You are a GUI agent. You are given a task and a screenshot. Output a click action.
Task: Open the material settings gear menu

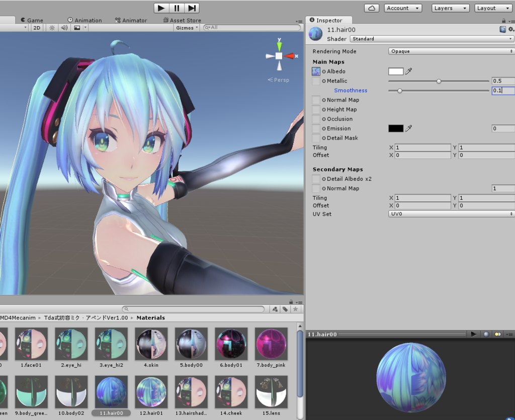[x=511, y=30]
